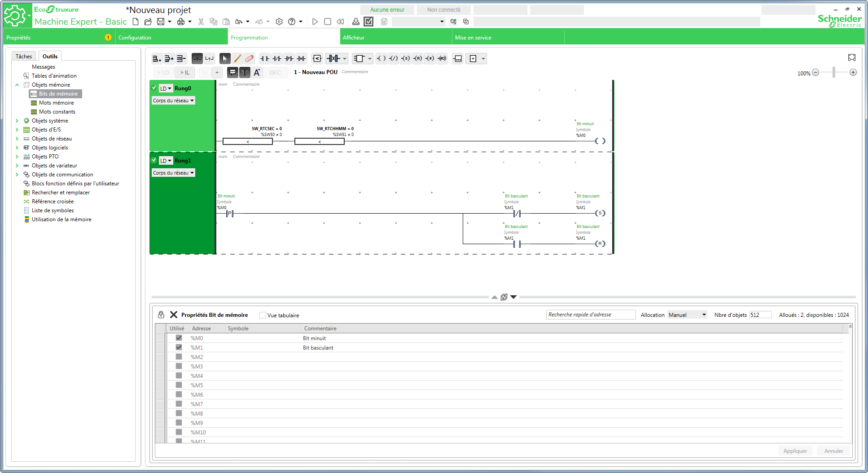
Task: Open Rung0 Corps du réseau dropdown
Action: click(x=173, y=101)
